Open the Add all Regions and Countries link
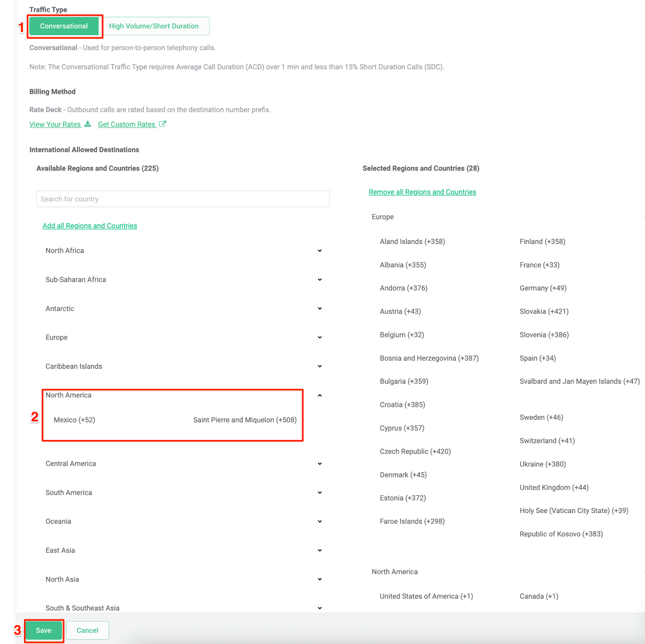Screen dimensions: 645x644 tap(89, 225)
